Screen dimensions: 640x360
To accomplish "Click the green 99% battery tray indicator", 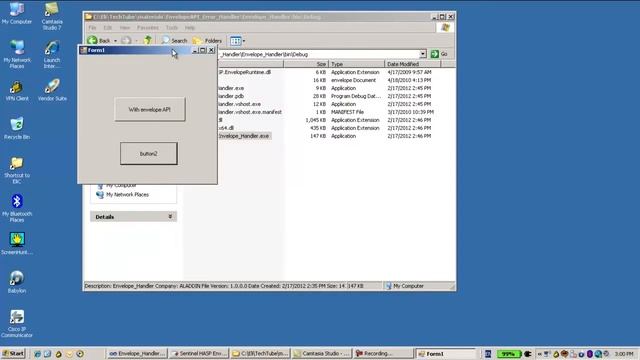I will pyautogui.click(x=509, y=354).
